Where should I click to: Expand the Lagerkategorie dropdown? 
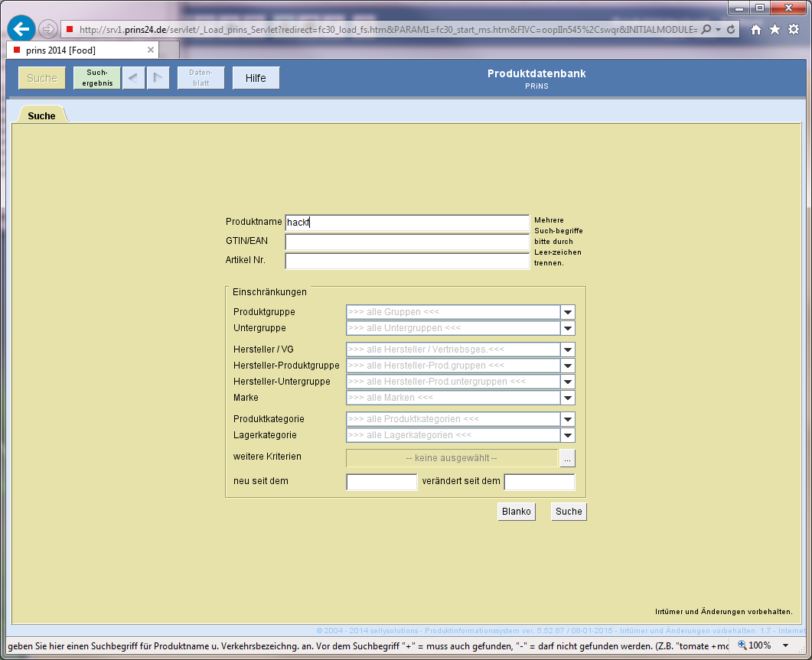tap(568, 435)
